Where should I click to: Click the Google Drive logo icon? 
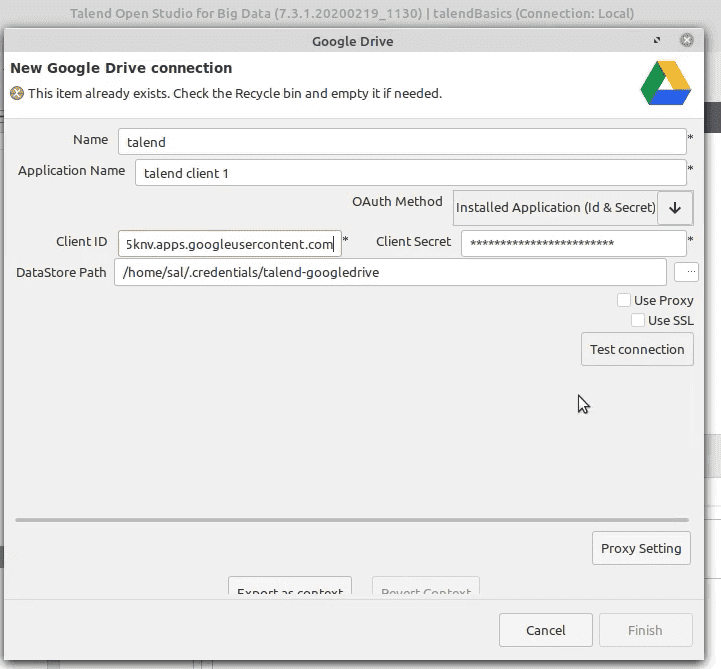pyautogui.click(x=665, y=83)
